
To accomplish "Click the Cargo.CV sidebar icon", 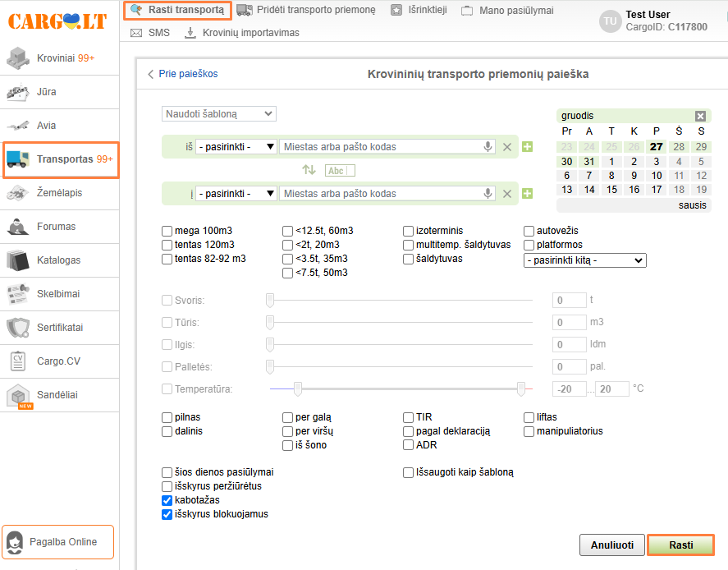I will pos(18,361).
